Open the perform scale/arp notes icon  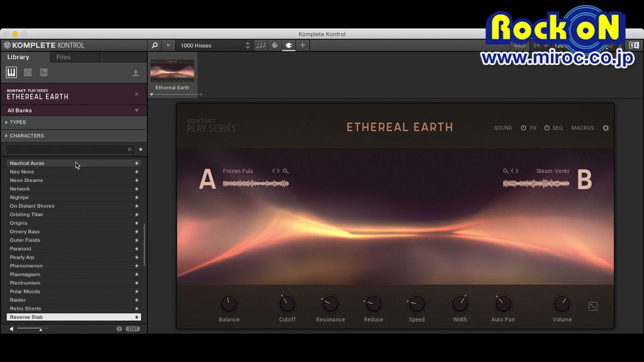[261, 45]
